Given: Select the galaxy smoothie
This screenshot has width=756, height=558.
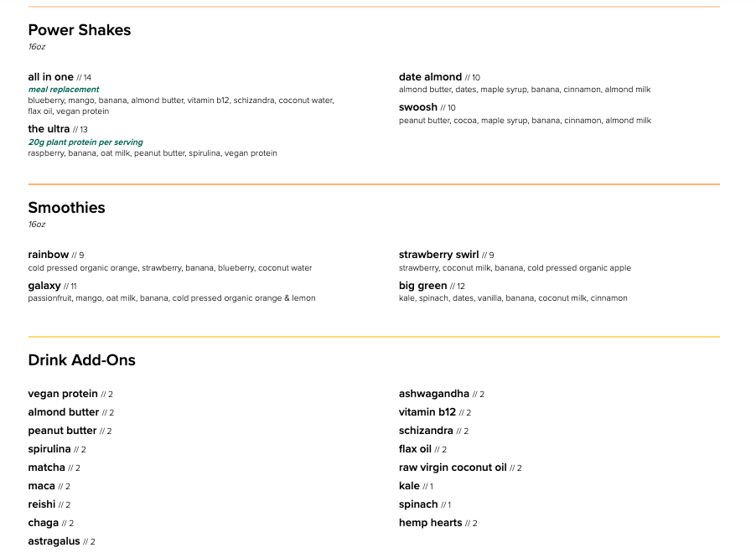Looking at the screenshot, I should (44, 286).
